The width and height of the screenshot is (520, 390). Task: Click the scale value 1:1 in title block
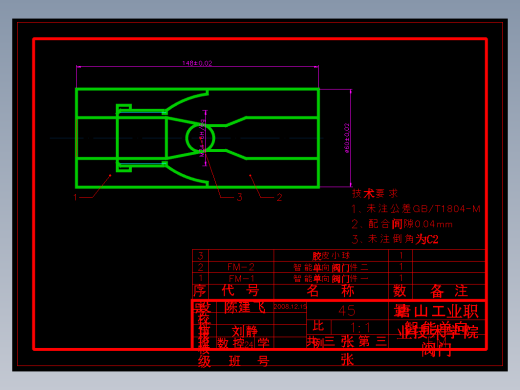360,327
